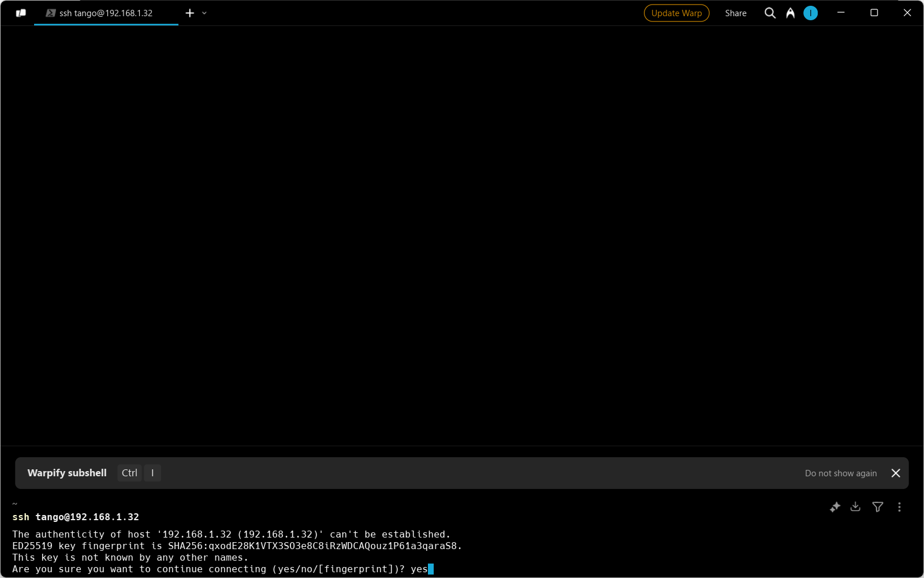
Task: Minimize the Warp window
Action: tap(841, 13)
